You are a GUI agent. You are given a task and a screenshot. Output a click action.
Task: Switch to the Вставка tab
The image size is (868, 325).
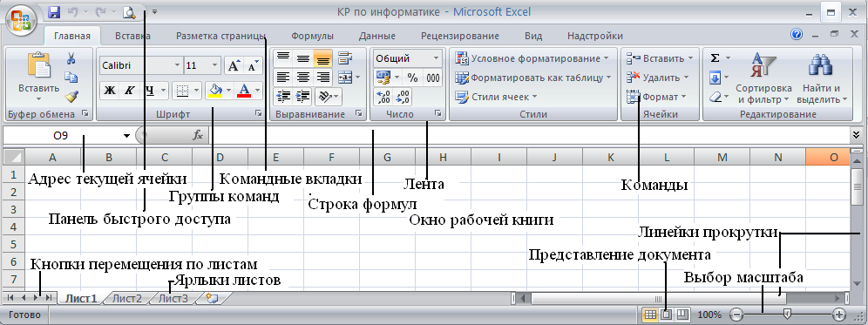132,36
